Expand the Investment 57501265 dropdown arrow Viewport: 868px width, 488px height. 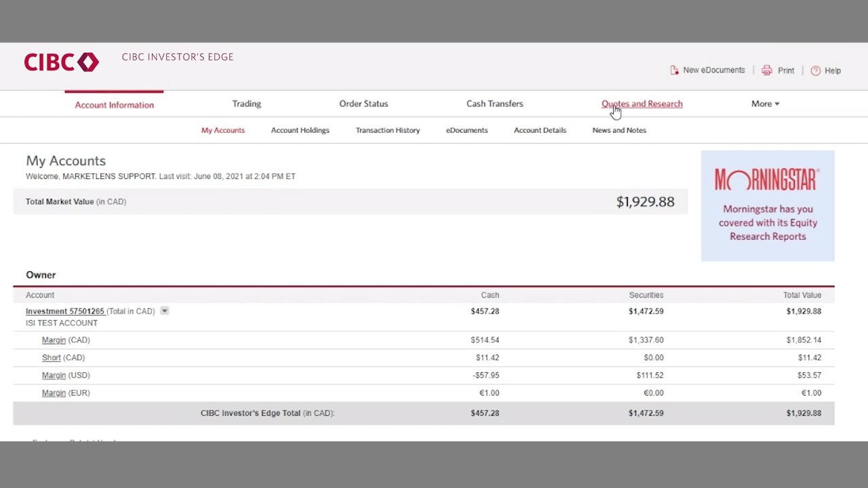(x=164, y=311)
